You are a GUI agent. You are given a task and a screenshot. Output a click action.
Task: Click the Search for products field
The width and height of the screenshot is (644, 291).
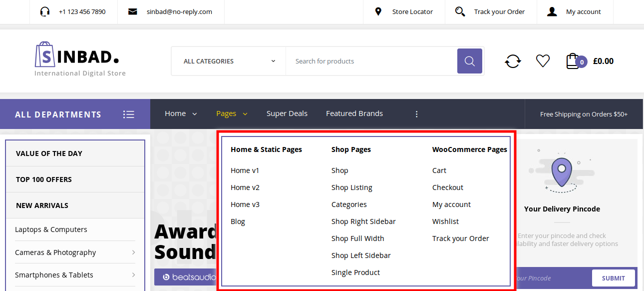click(x=371, y=61)
